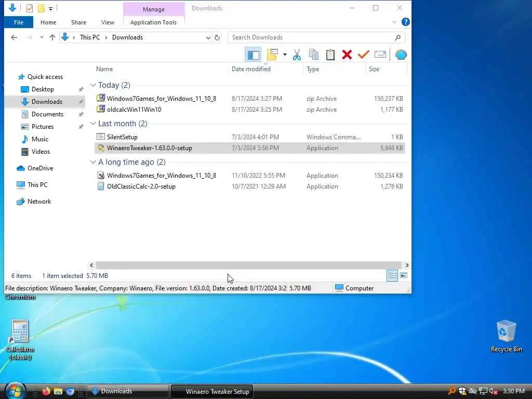This screenshot has width=532, height=399.
Task: Click the new folder icon in title bar
Action: 41,8
